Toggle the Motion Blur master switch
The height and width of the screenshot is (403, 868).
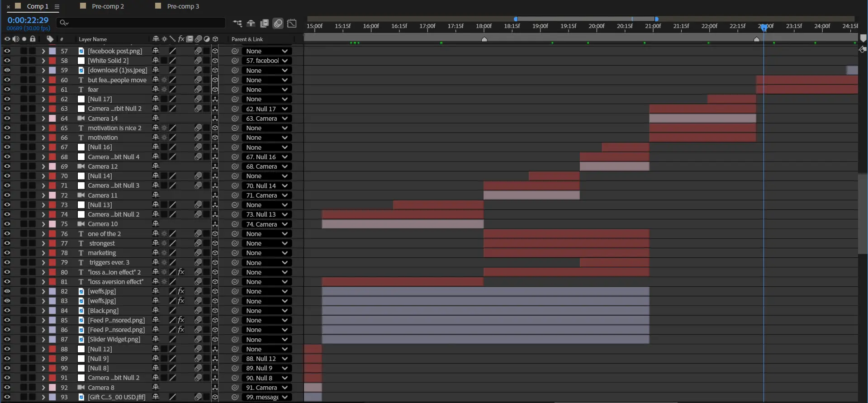point(278,23)
